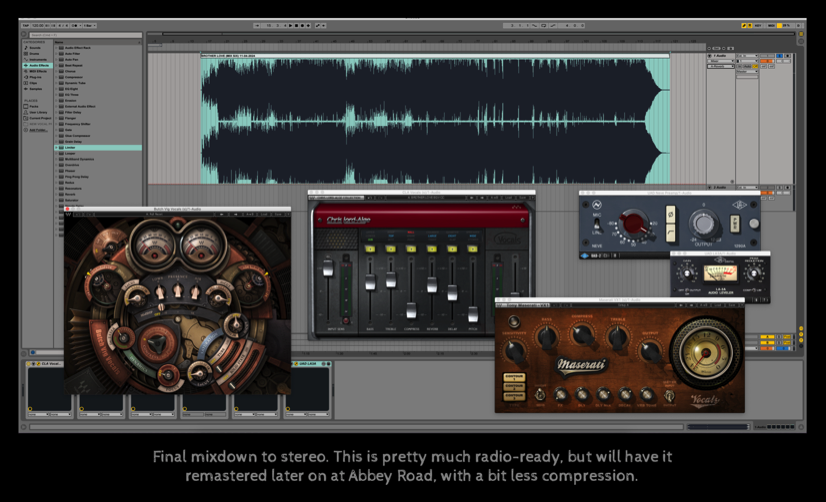Expand the Audio Effect Rack entry
This screenshot has height=502, width=826.
(56, 48)
